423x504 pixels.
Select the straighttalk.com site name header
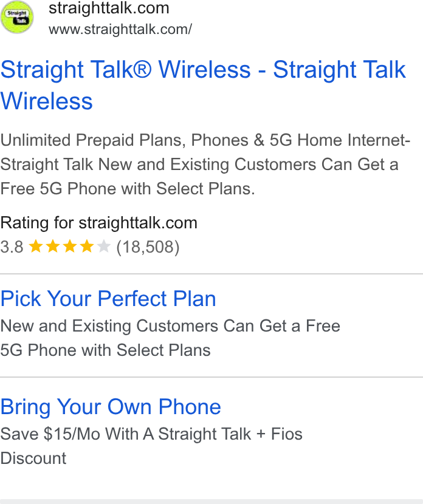(x=109, y=8)
